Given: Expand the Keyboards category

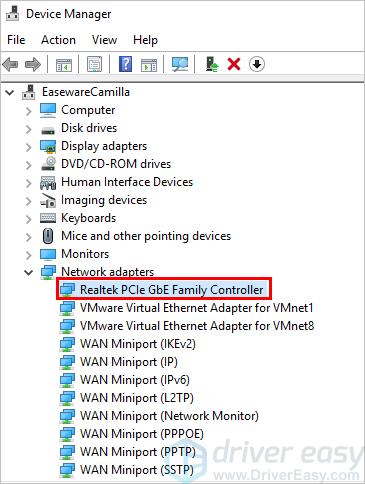Looking at the screenshot, I should tap(29, 219).
